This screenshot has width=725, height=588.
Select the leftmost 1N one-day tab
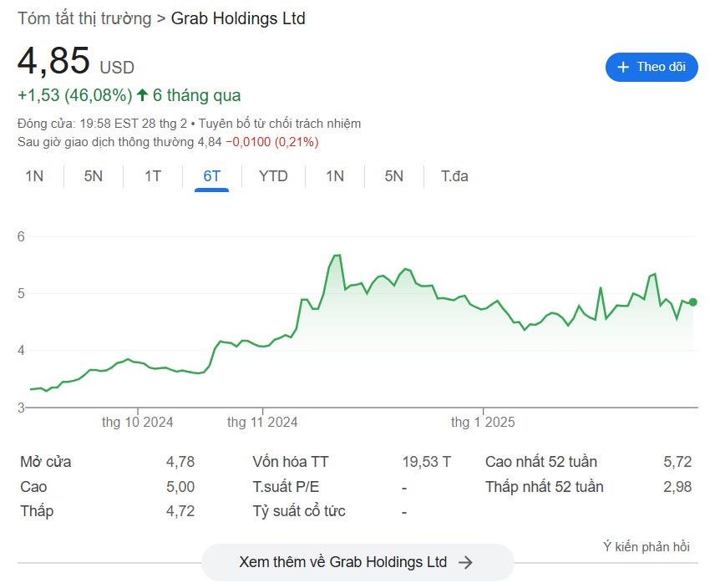[x=34, y=176]
